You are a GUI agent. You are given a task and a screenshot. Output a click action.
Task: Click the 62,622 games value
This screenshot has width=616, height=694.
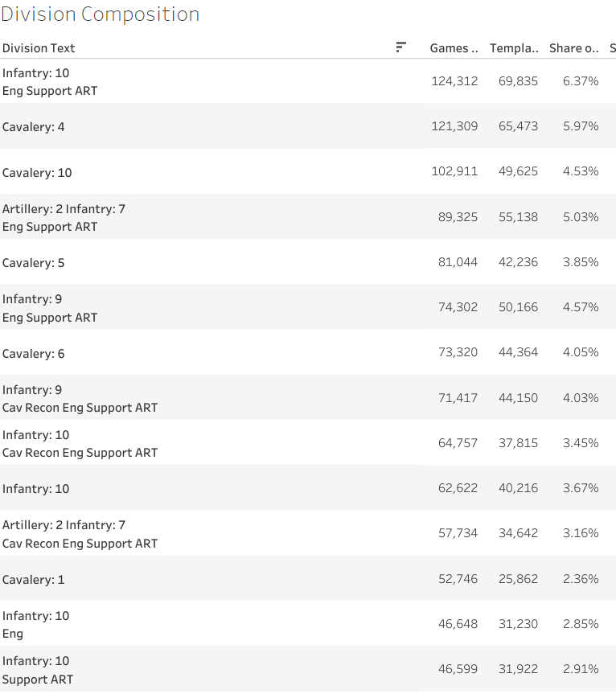[458, 488]
